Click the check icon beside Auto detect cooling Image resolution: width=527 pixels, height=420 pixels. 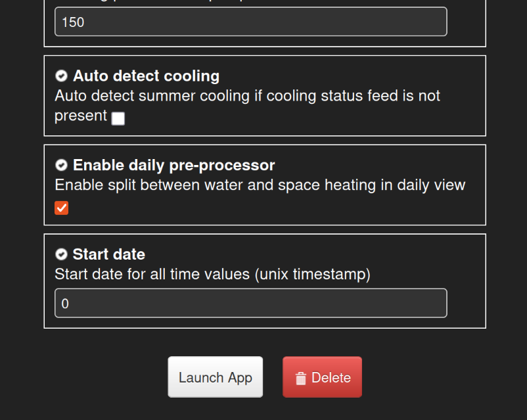(61, 76)
